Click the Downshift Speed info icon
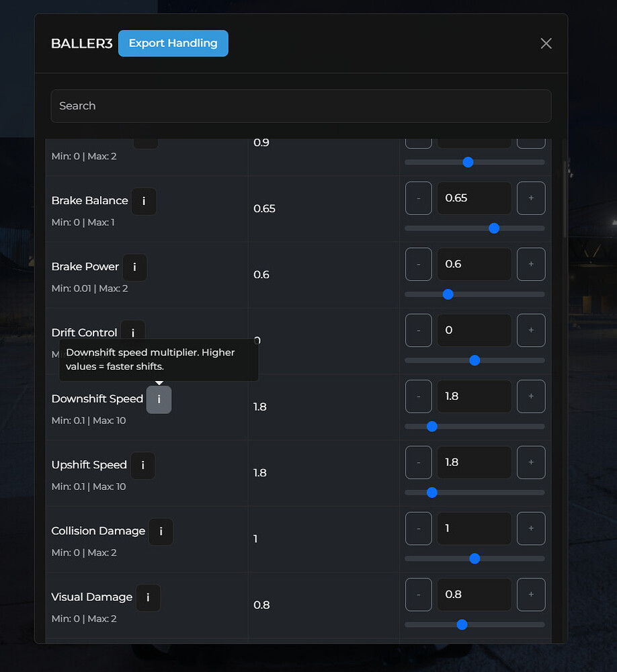This screenshot has width=617, height=672. pyautogui.click(x=159, y=398)
